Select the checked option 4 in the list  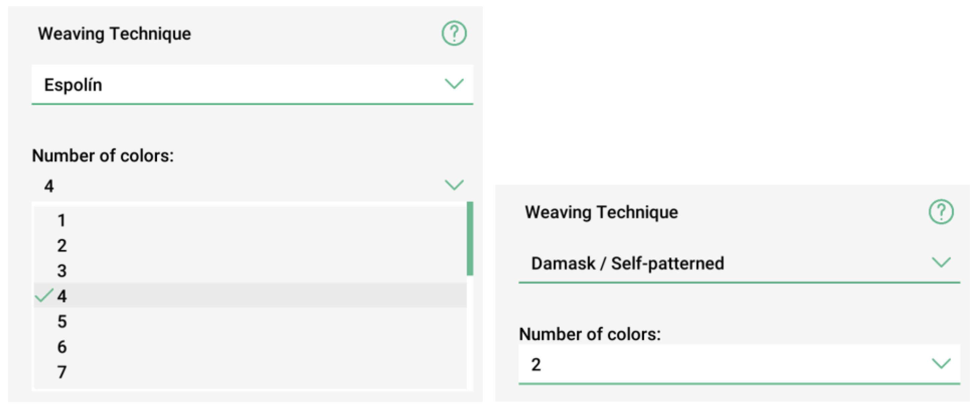(62, 296)
